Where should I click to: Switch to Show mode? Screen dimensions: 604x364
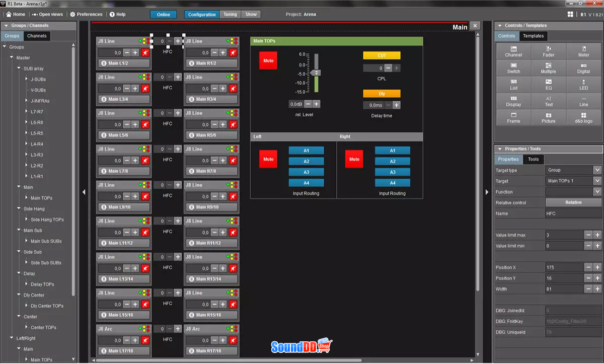tap(251, 15)
